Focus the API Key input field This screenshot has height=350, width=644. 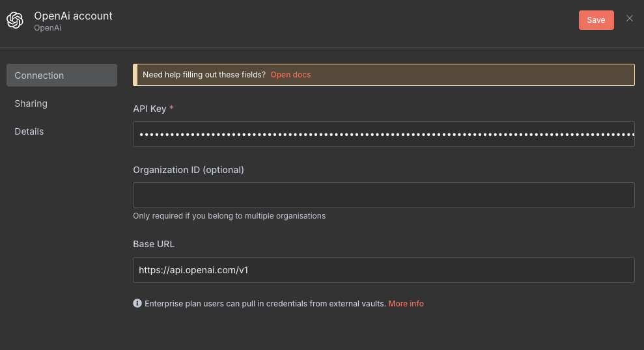384,134
